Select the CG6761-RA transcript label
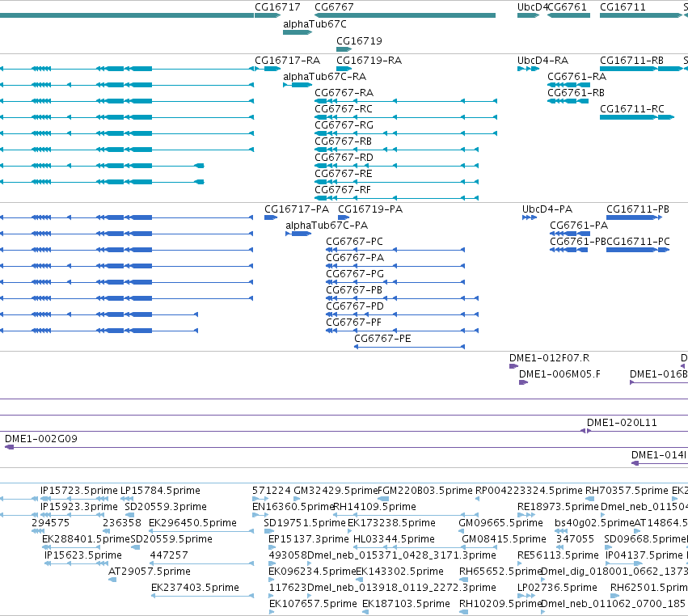The width and height of the screenshot is (688, 616). coord(577,76)
